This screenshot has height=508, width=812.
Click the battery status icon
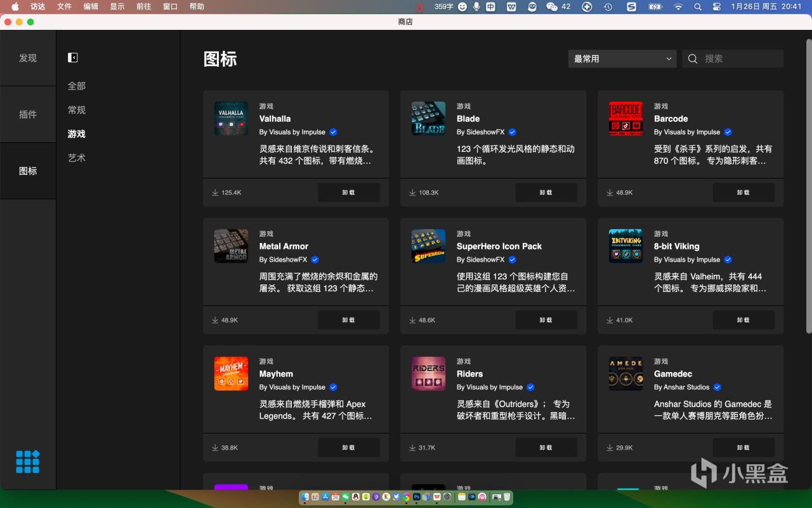click(x=655, y=6)
